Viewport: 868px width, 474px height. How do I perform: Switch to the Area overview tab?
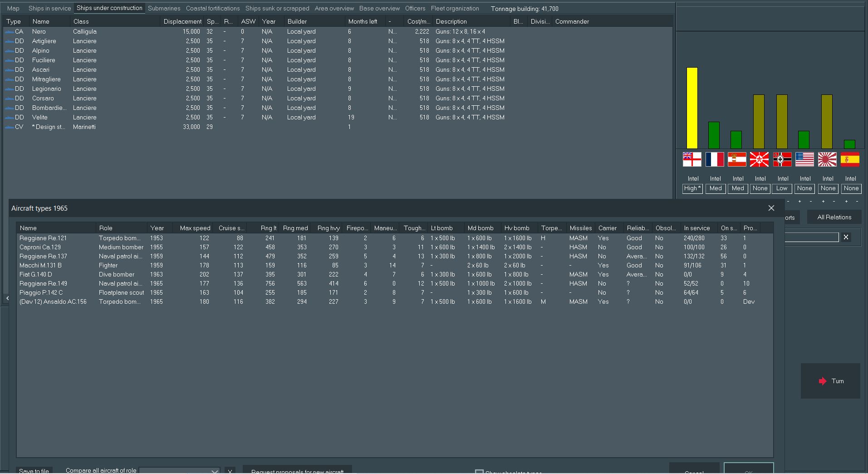(x=334, y=8)
